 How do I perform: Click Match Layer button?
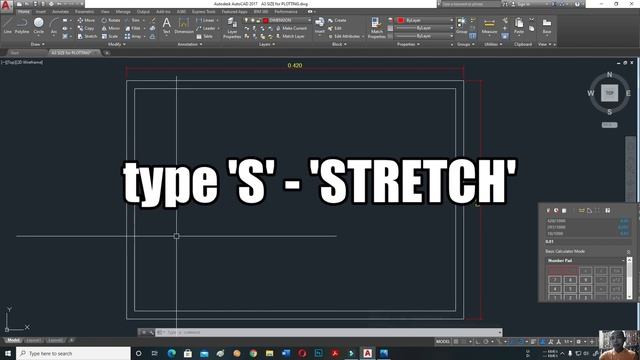[x=290, y=36]
